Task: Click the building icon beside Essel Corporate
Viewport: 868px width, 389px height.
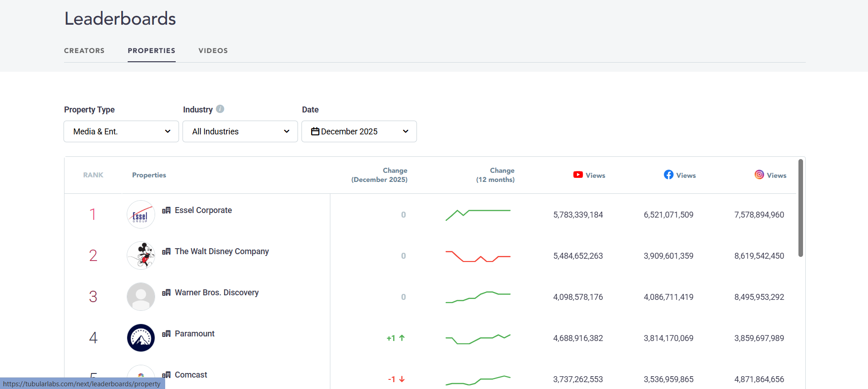Action: tap(166, 210)
